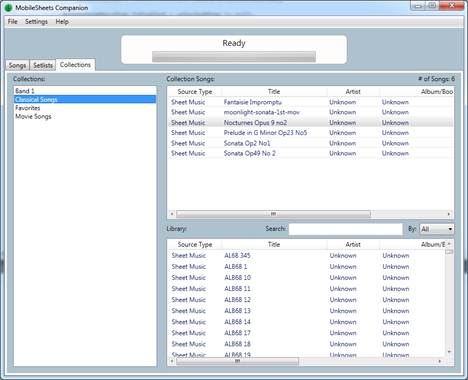Open the Help menu
The width and height of the screenshot is (468, 380).
click(62, 22)
